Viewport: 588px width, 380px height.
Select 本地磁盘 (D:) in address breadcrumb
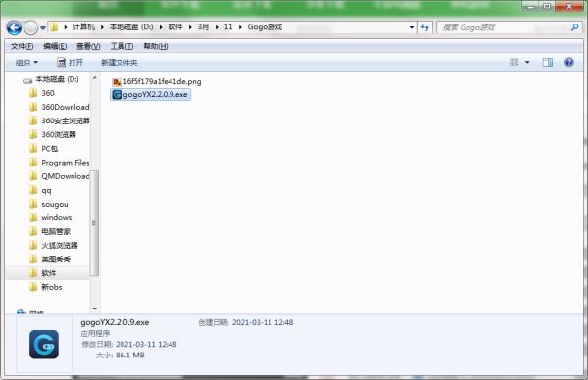tap(131, 27)
